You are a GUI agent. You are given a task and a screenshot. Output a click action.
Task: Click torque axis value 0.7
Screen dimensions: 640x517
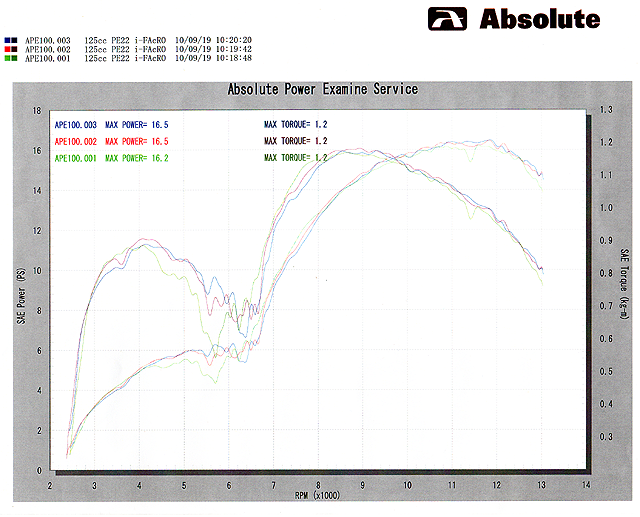click(606, 306)
